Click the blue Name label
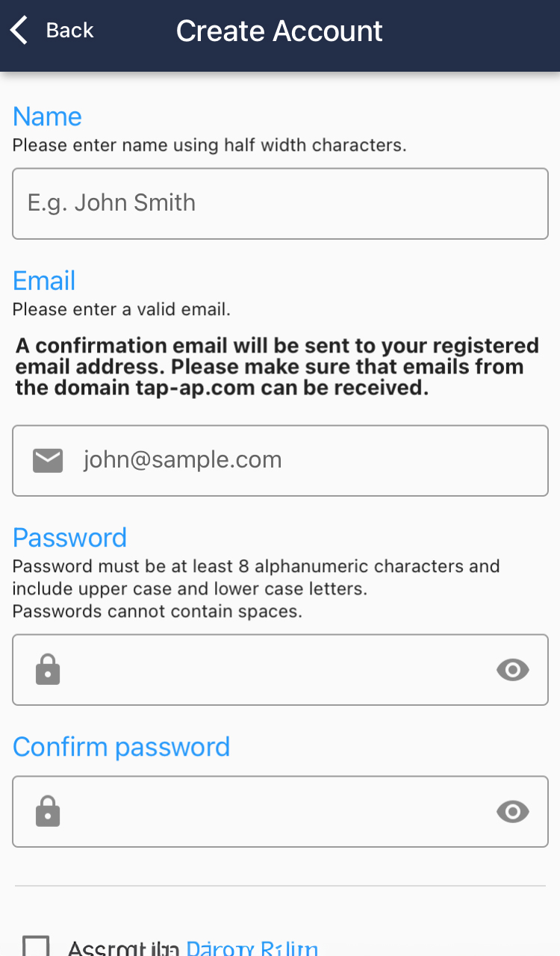The height and width of the screenshot is (956, 560). coord(47,117)
